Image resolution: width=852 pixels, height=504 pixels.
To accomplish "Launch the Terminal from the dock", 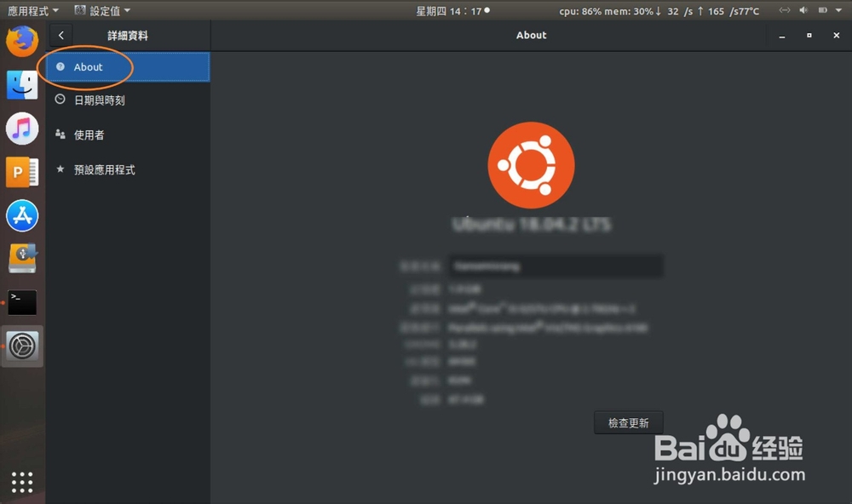I will coord(22,302).
